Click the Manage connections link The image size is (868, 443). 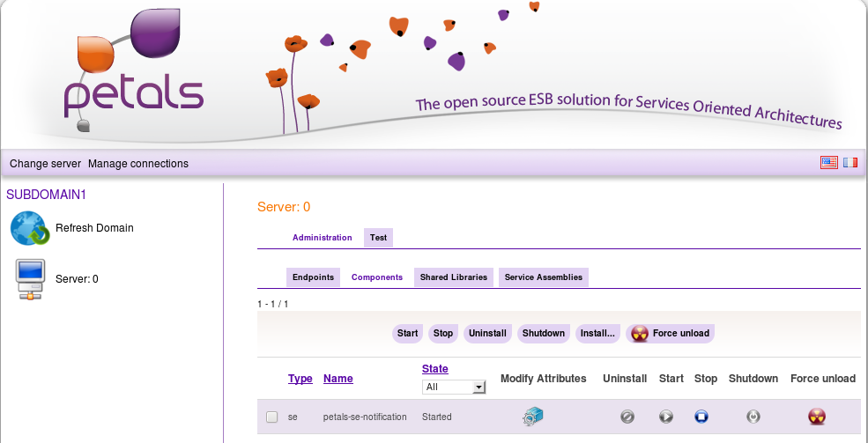(x=138, y=164)
